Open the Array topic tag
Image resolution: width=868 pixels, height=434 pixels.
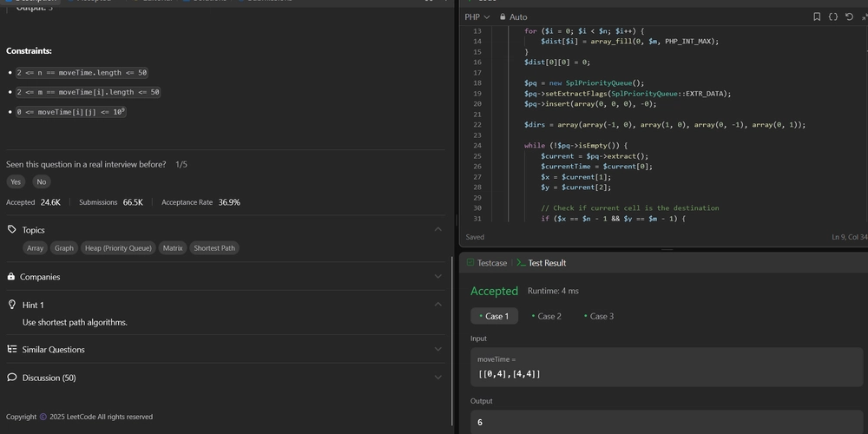click(35, 248)
